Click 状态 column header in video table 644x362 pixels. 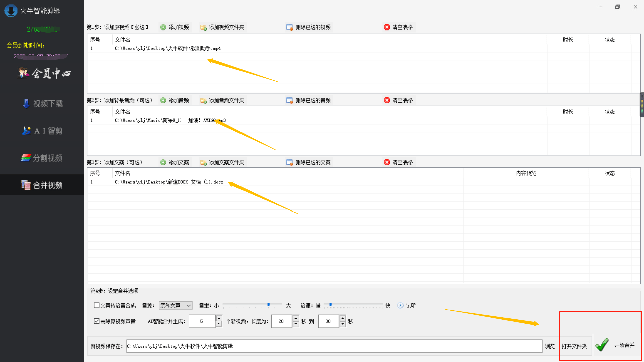pyautogui.click(x=610, y=40)
